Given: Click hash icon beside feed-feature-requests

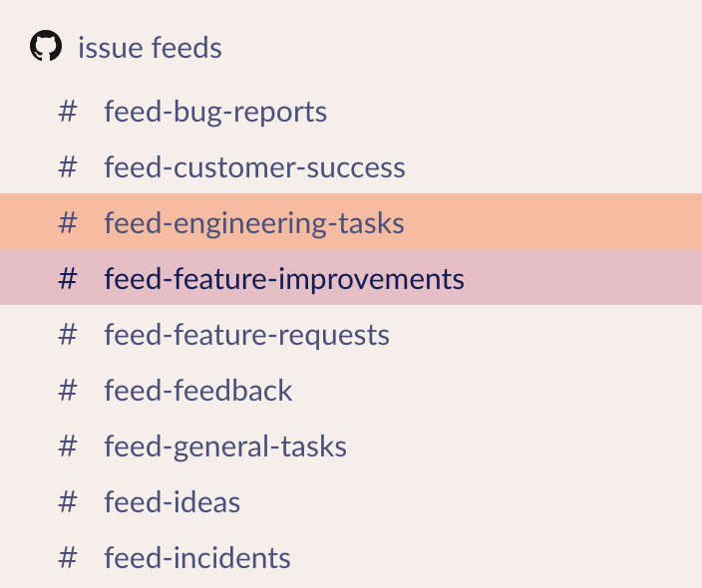Looking at the screenshot, I should tap(68, 335).
